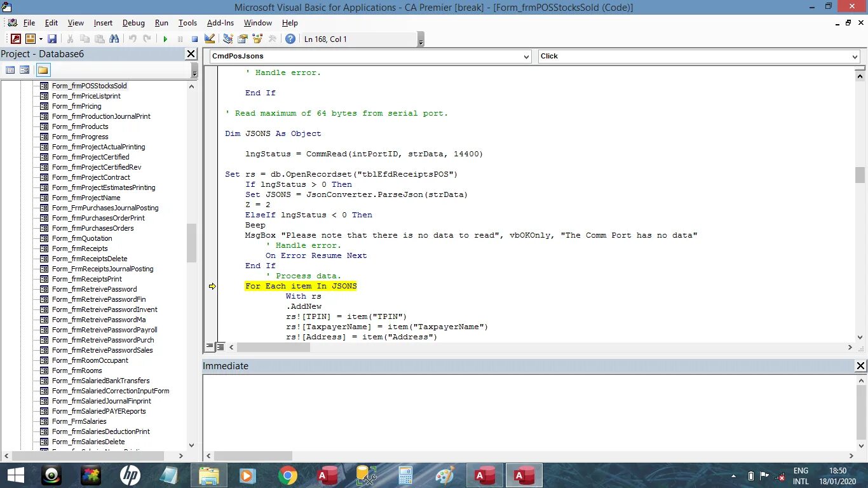This screenshot has height=488, width=868.
Task: Open the Edit menu
Action: [x=51, y=23]
